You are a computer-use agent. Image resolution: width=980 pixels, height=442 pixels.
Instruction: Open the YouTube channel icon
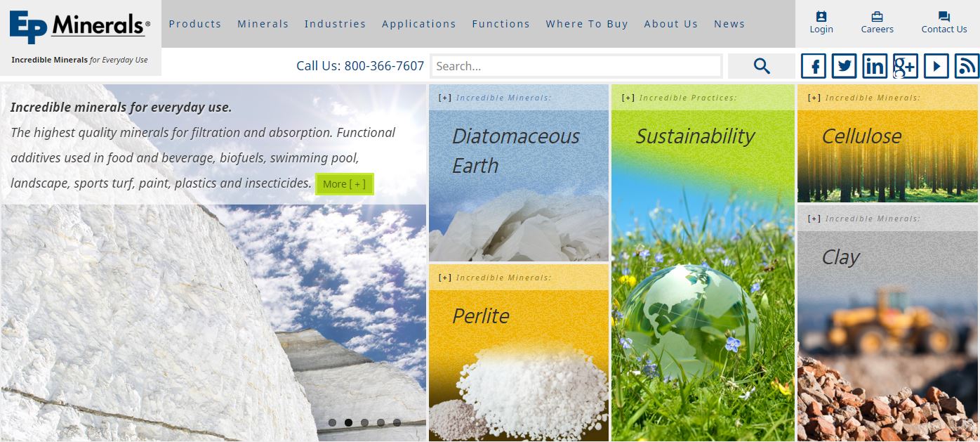tap(936, 65)
